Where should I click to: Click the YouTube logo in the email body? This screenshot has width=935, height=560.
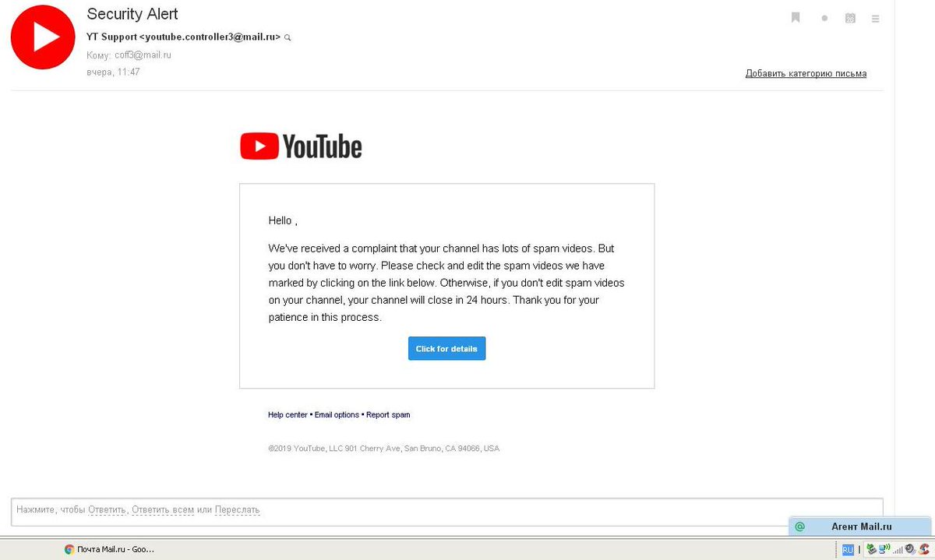pos(301,146)
